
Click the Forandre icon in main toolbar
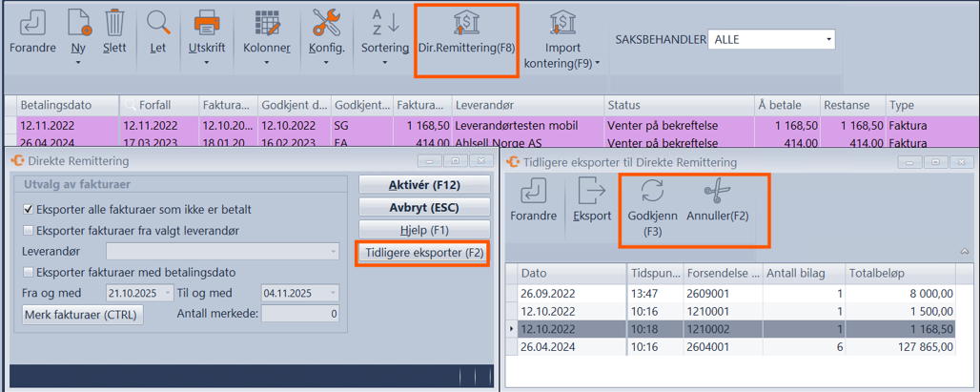31,23
